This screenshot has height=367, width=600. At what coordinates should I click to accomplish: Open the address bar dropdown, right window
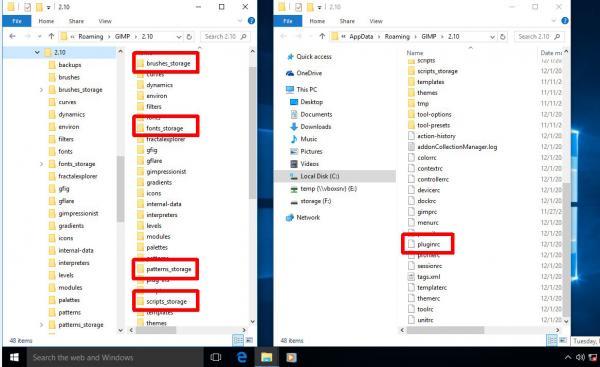(492, 37)
